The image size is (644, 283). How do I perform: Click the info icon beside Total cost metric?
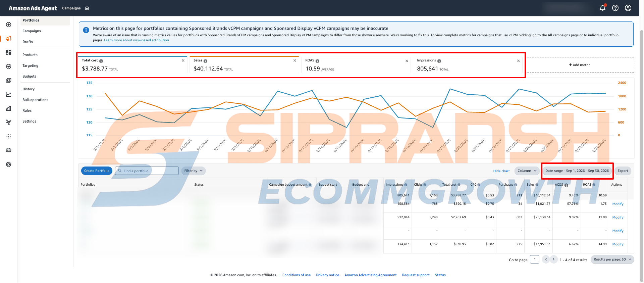[101, 61]
